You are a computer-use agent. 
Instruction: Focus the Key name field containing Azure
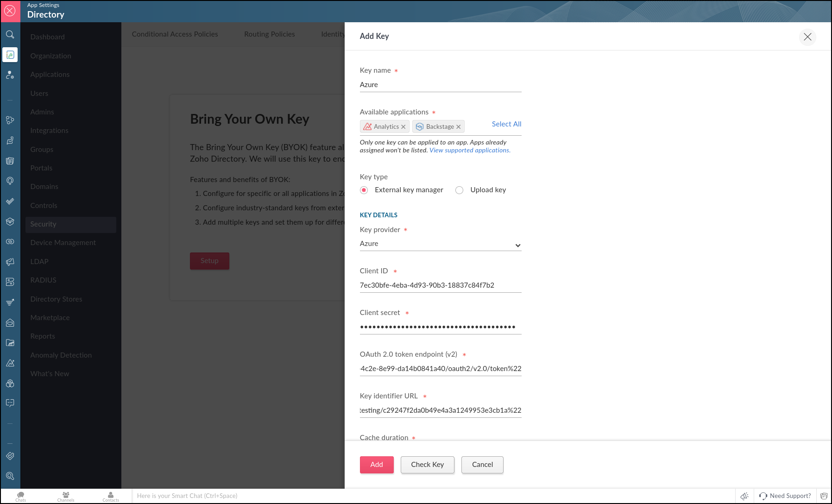[441, 85]
